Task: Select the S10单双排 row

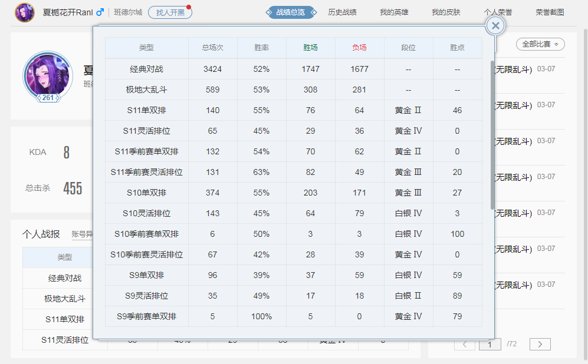Action: click(x=294, y=193)
